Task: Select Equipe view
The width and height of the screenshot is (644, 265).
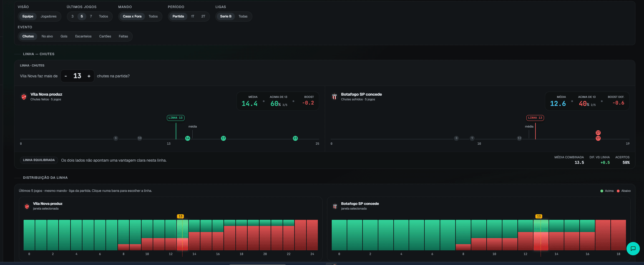Action: point(28,16)
